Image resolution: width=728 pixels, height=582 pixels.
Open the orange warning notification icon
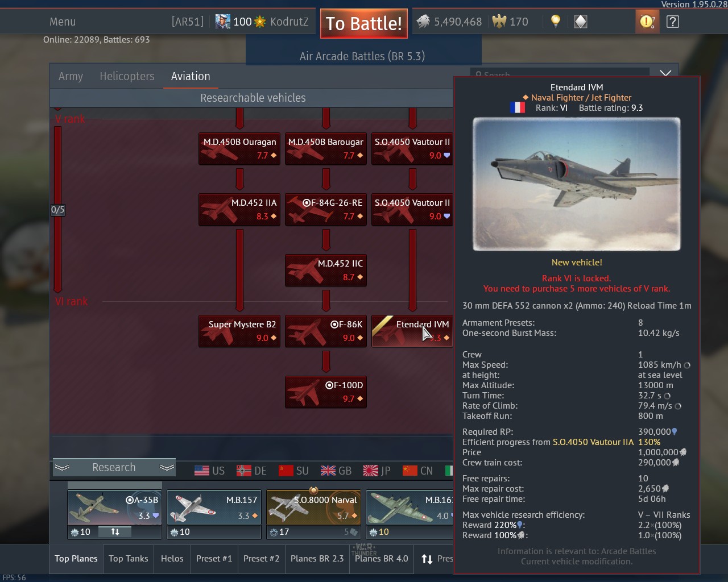pyautogui.click(x=647, y=22)
